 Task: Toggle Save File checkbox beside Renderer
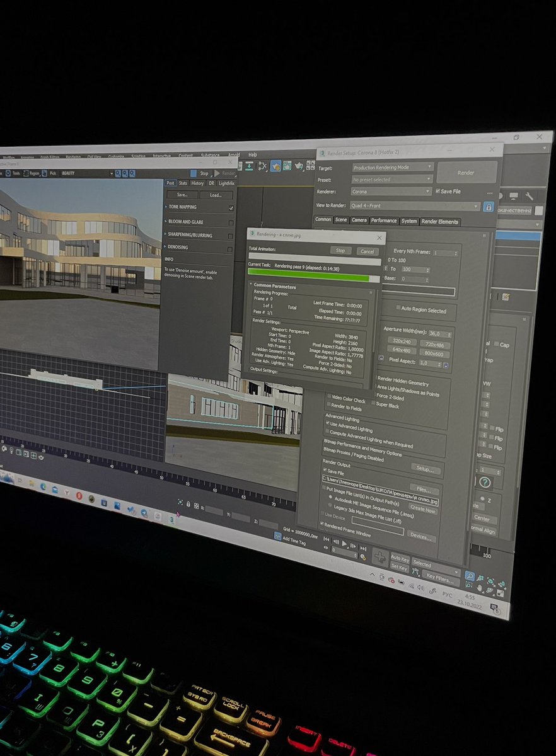click(438, 192)
